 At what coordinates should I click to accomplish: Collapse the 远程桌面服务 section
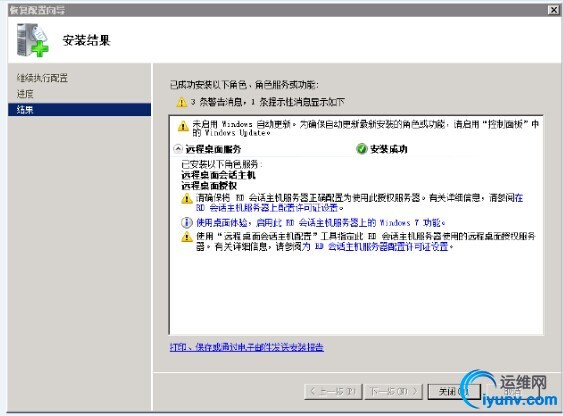pyautogui.click(x=178, y=149)
